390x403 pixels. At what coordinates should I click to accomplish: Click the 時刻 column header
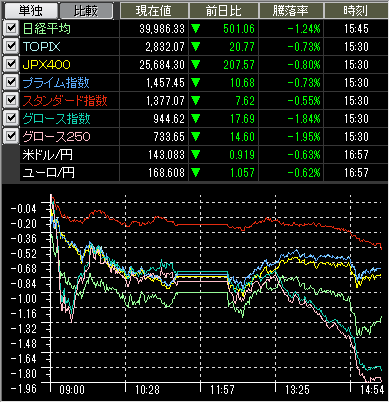coord(356,11)
